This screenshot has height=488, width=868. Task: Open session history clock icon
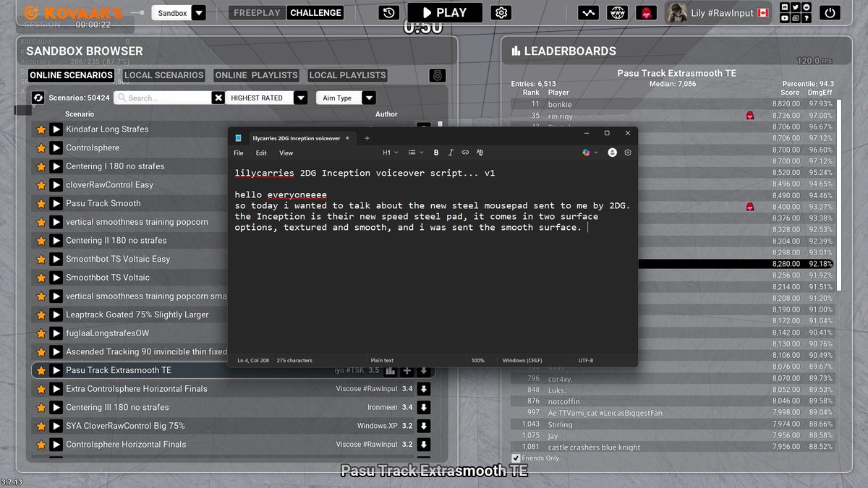(388, 12)
